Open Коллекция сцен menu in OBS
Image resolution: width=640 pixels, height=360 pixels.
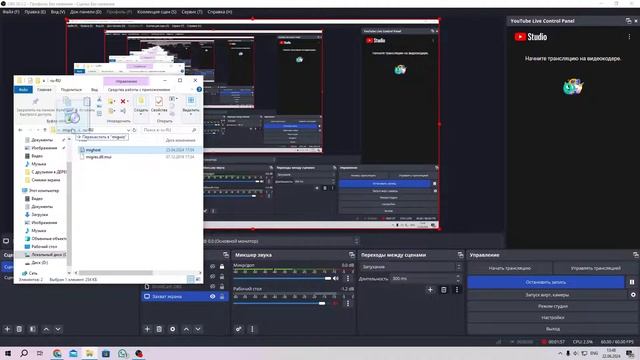[157, 12]
